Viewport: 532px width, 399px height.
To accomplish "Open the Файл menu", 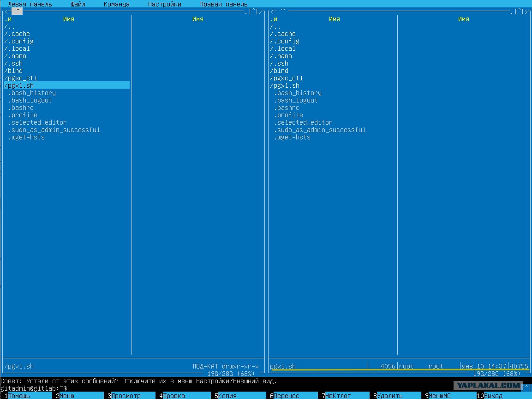I will [x=78, y=5].
